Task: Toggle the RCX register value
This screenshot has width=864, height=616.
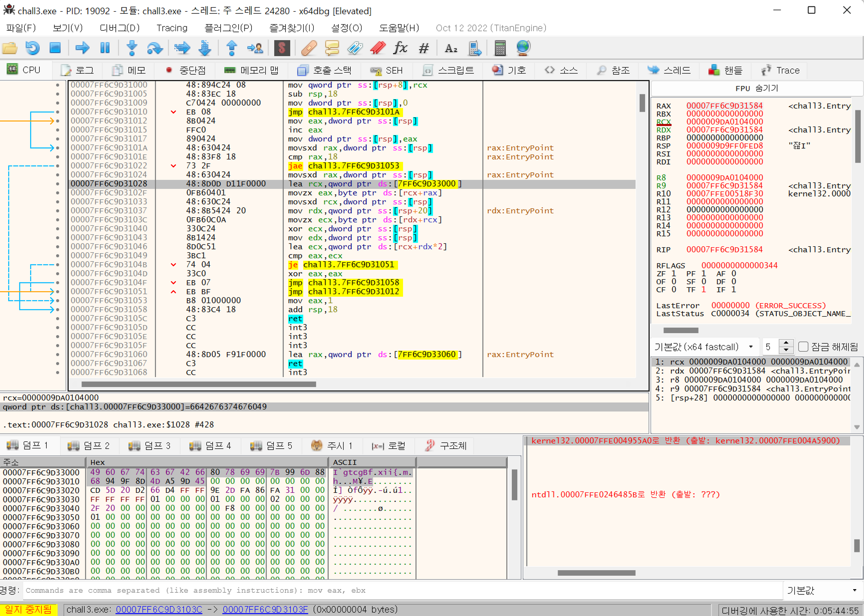Action: 724,122
